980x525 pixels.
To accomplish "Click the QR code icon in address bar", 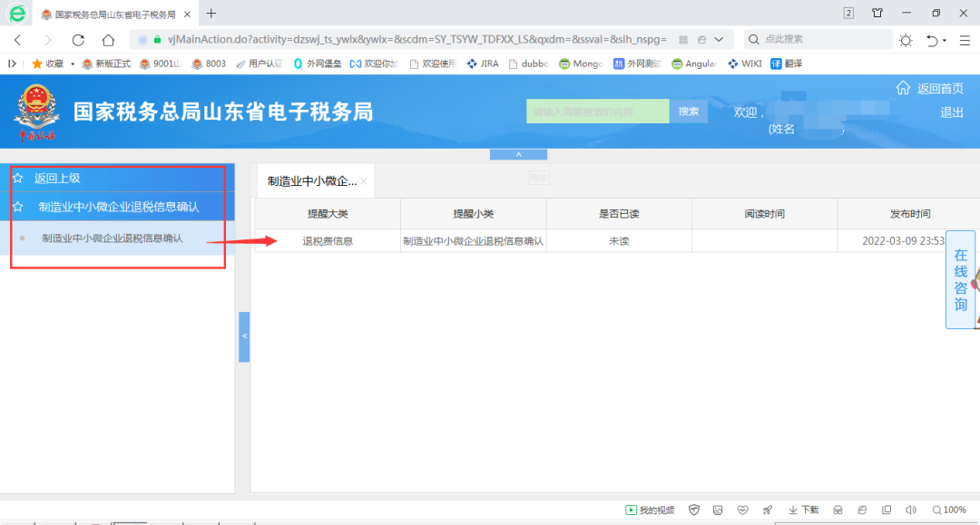I will pyautogui.click(x=683, y=39).
